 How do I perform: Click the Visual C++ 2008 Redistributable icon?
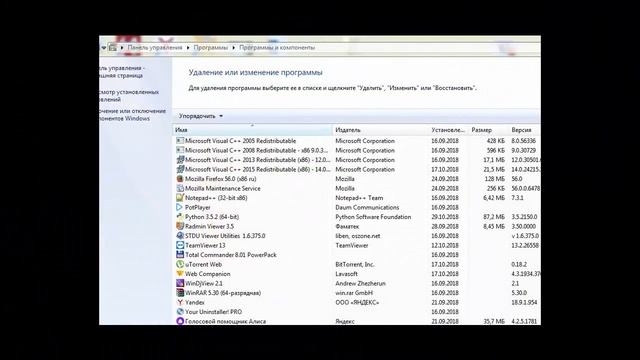[180, 150]
